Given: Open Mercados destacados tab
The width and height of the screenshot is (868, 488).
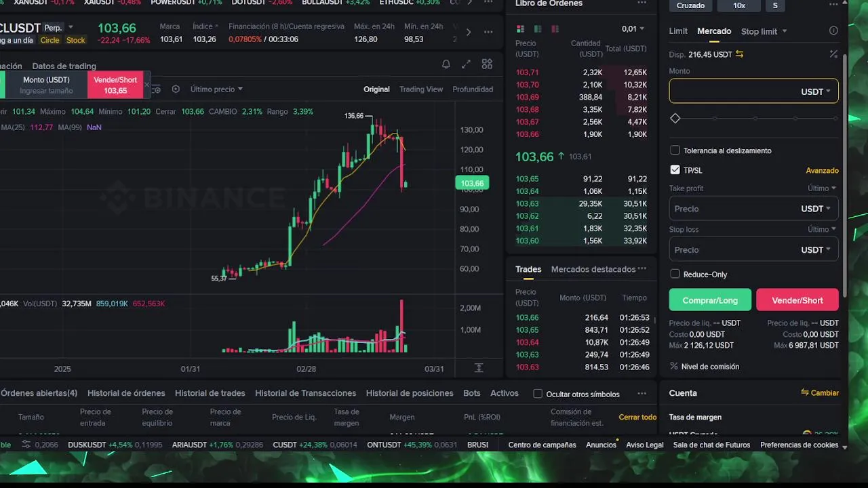Looking at the screenshot, I should coord(593,269).
